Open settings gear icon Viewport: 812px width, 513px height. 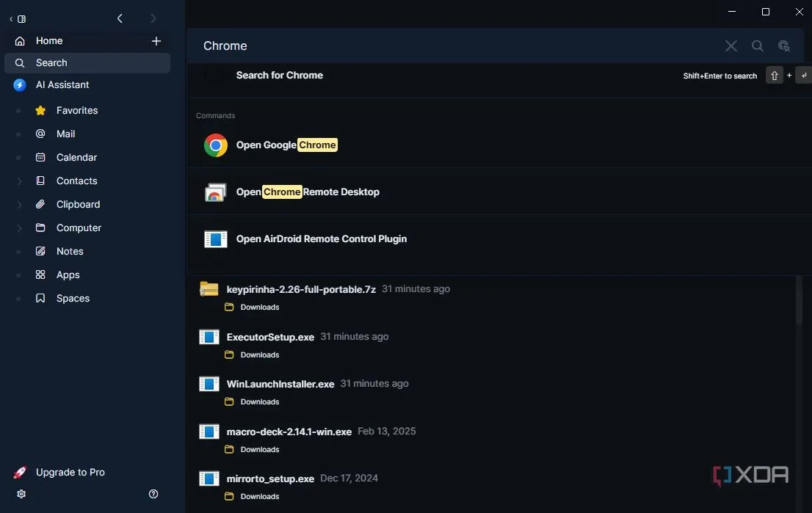click(x=21, y=494)
